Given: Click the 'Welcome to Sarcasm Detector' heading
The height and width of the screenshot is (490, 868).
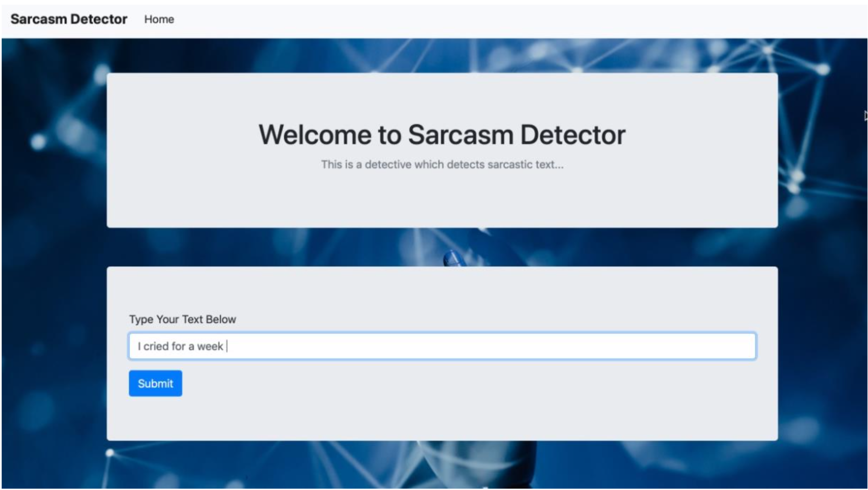Looking at the screenshot, I should tap(442, 134).
